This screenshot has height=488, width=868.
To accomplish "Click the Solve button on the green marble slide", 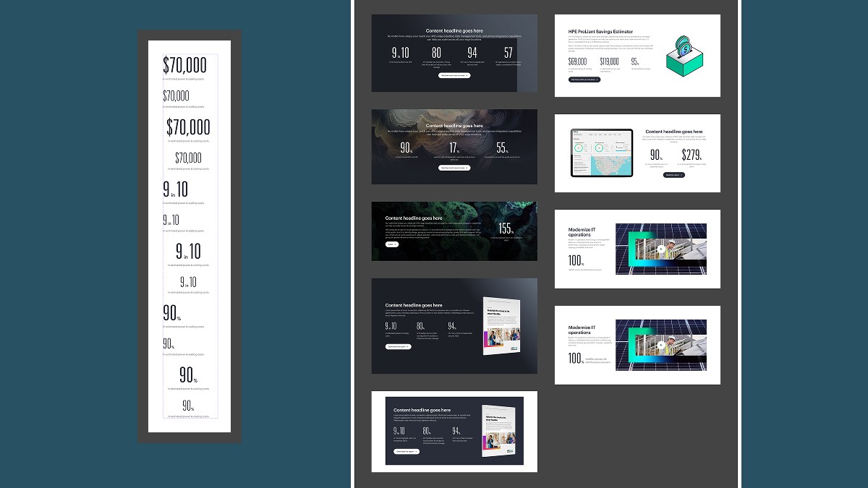I will click(392, 244).
